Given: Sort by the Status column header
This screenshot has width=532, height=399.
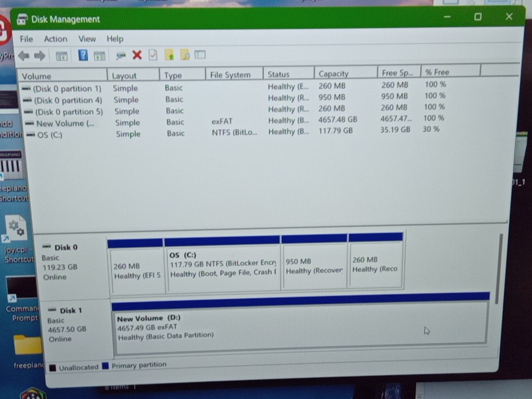Looking at the screenshot, I should tap(288, 74).
